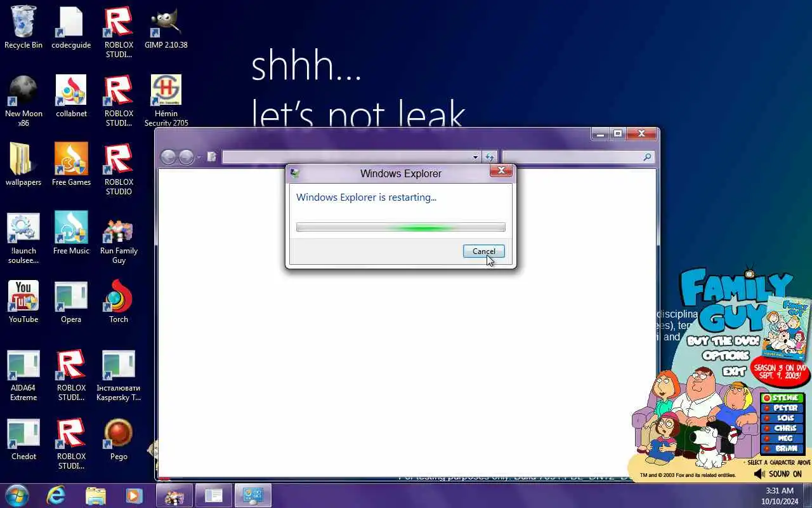Cancel the Windows Explorer restart
Image resolution: width=812 pixels, height=508 pixels.
click(483, 251)
